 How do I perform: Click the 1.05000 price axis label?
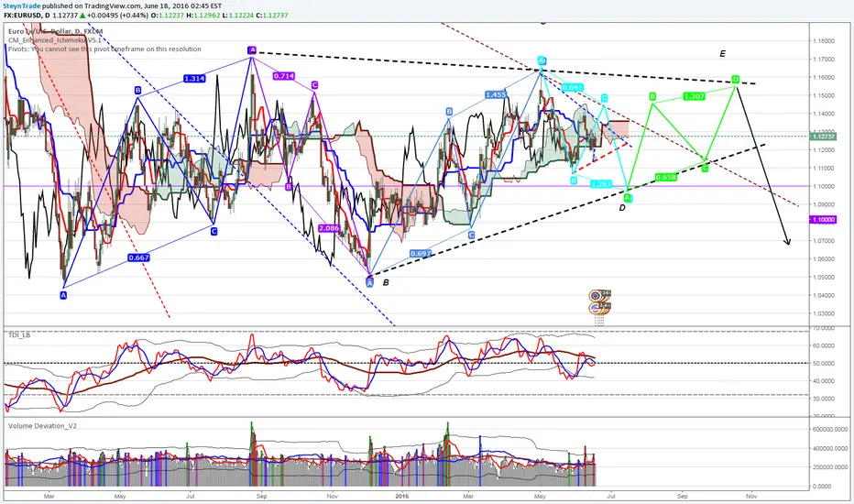824,277
